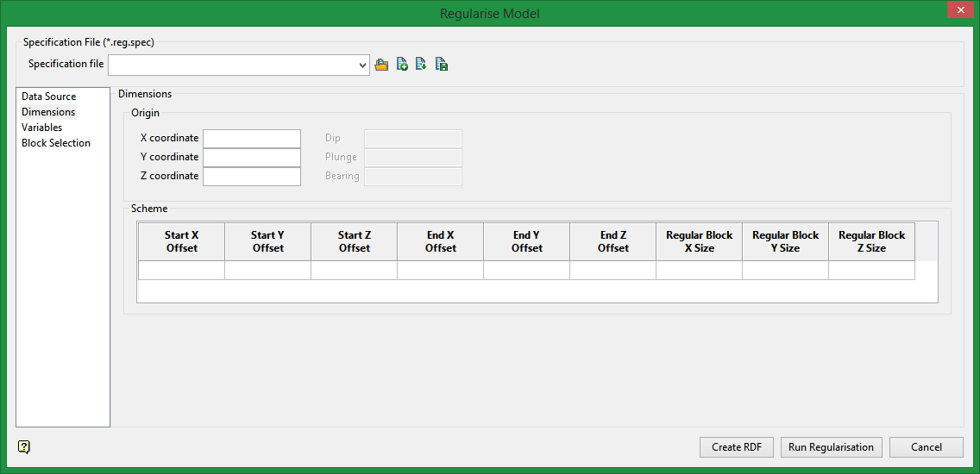Focus the Z coordinate input field

tap(252, 176)
